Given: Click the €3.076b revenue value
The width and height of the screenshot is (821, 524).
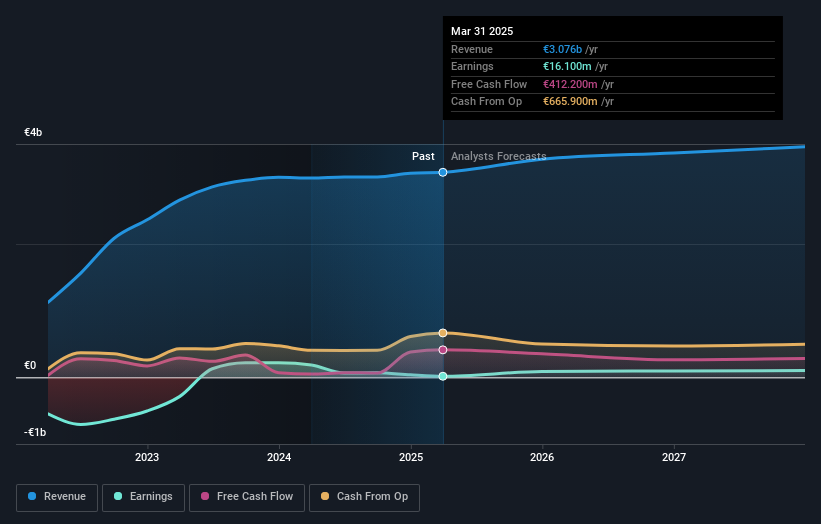Looking at the screenshot, I should [x=562, y=49].
